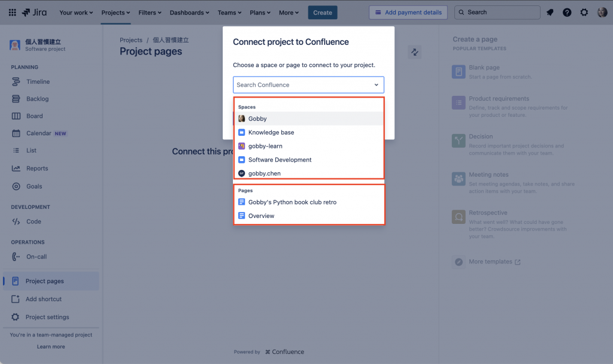Click the project avatar in the sidebar
This screenshot has width=613, height=364.
click(15, 45)
